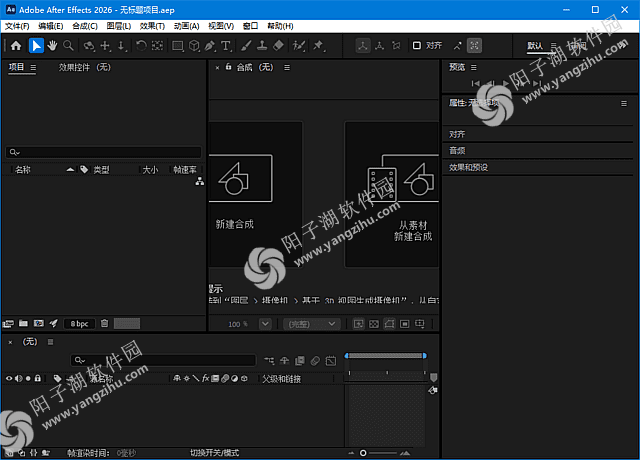Screen dimensions: 640x460
Task: Open the 图层(L) menu
Action: point(119,26)
